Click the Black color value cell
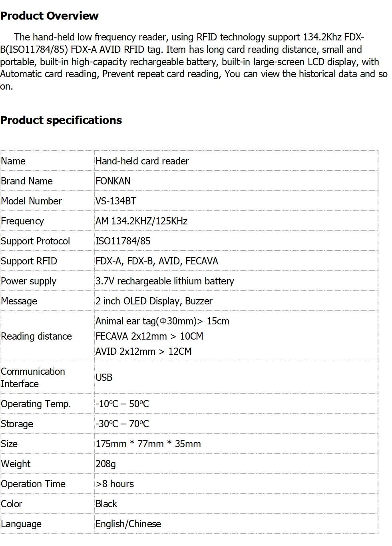Screen dimensions: 392x546 [x=236, y=504]
